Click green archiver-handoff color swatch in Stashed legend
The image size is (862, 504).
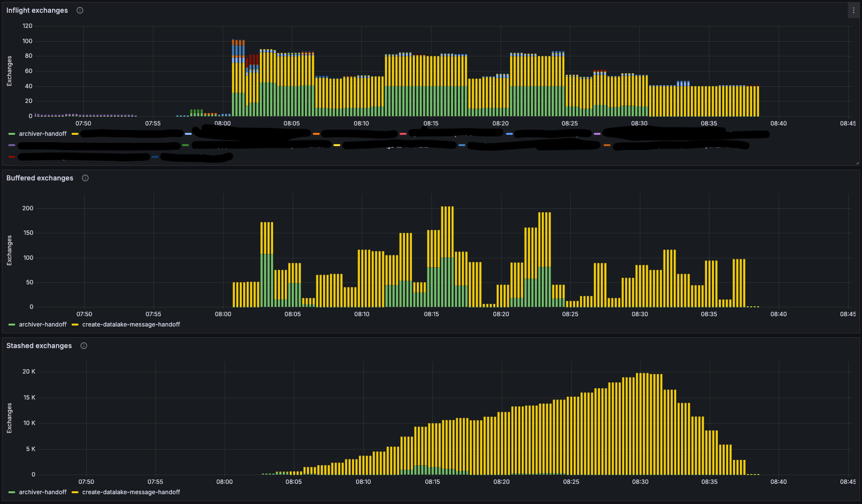pyautogui.click(x=12, y=492)
